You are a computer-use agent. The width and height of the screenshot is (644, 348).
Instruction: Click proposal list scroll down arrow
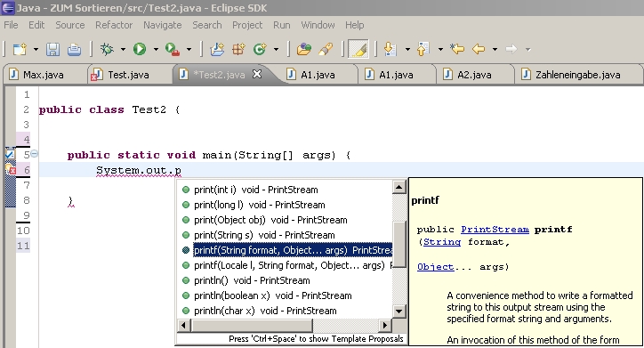(x=398, y=311)
